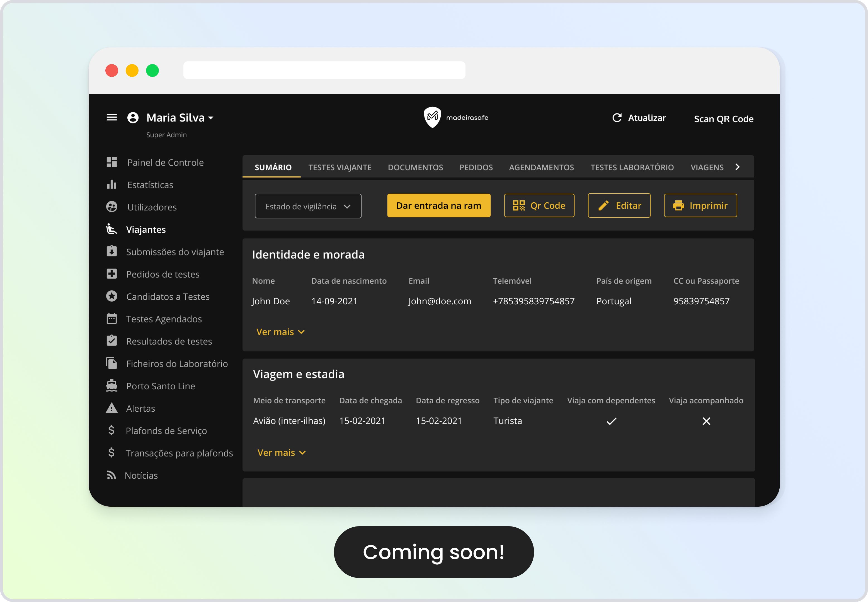Click the Viaja acompanhado X mark

pos(706,421)
